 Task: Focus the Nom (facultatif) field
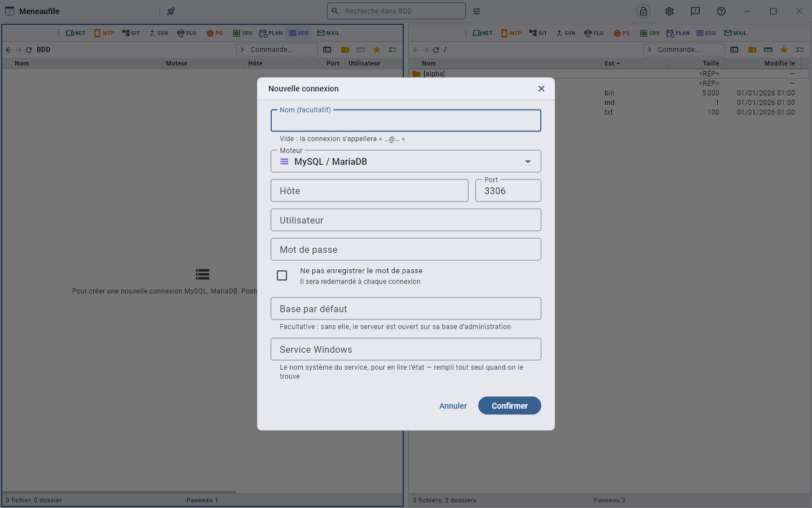coord(406,121)
